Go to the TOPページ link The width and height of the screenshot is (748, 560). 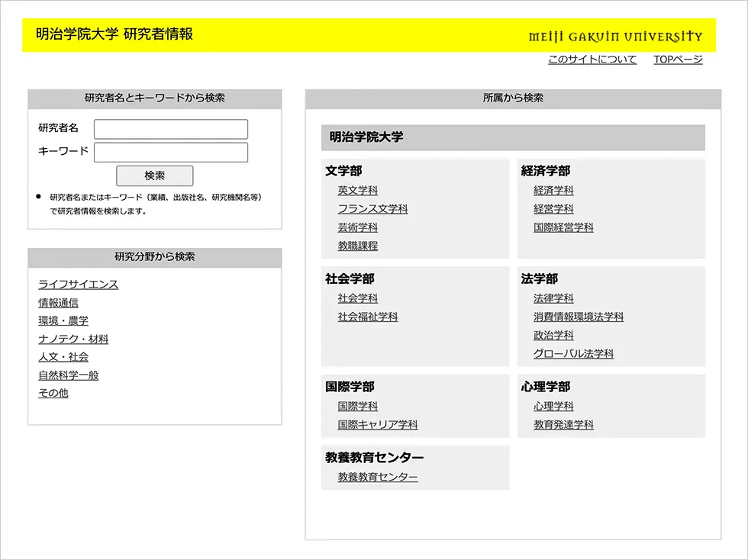point(678,60)
